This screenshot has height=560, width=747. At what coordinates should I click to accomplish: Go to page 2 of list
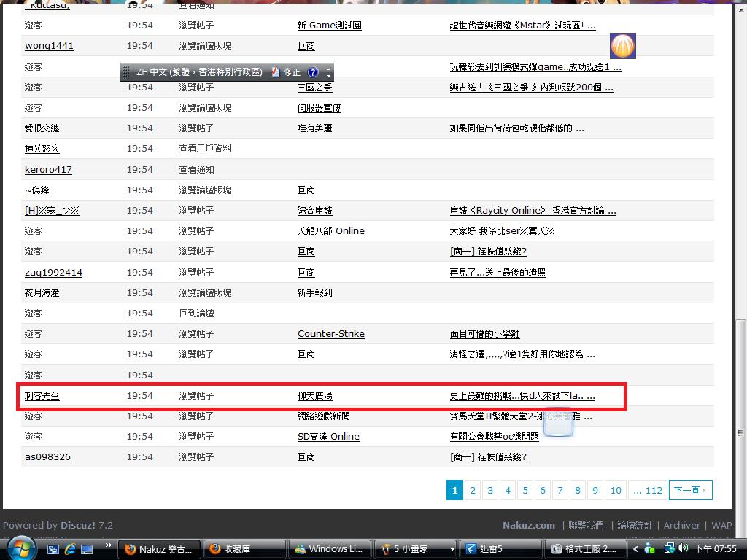[x=472, y=490]
